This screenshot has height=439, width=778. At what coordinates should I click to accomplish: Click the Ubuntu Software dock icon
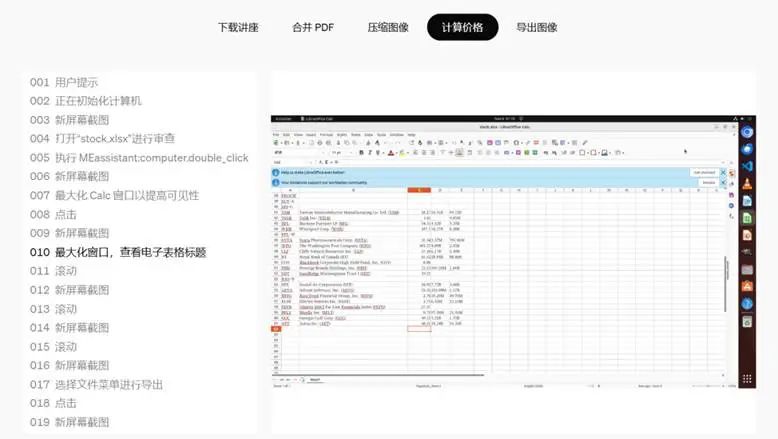tap(747, 286)
